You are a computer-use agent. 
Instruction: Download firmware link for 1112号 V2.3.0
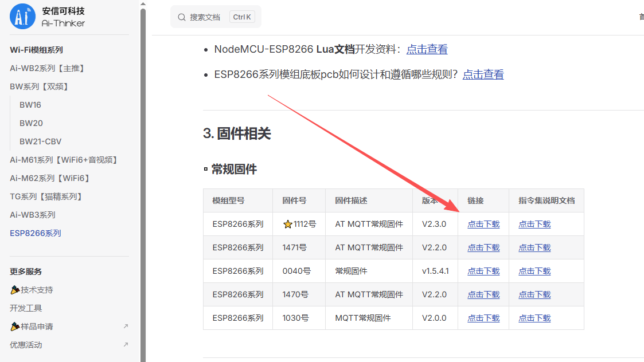click(483, 224)
